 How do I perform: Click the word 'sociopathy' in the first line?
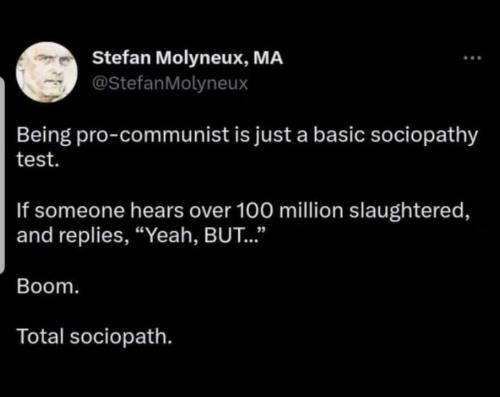[424, 136]
